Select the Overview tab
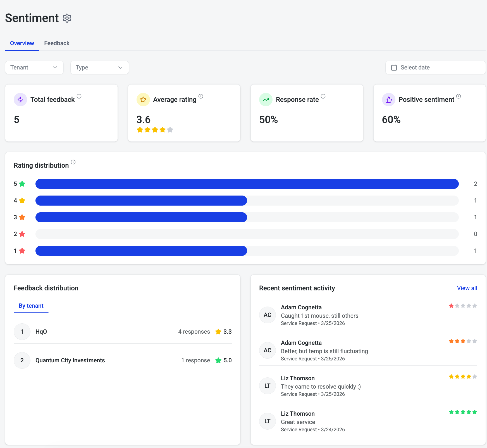Image resolution: width=487 pixels, height=448 pixels. click(22, 43)
